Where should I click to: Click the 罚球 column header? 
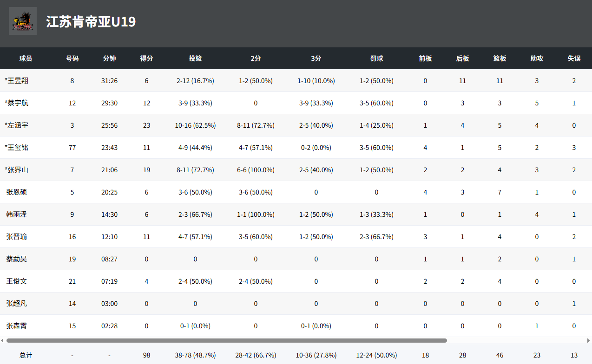(x=376, y=58)
